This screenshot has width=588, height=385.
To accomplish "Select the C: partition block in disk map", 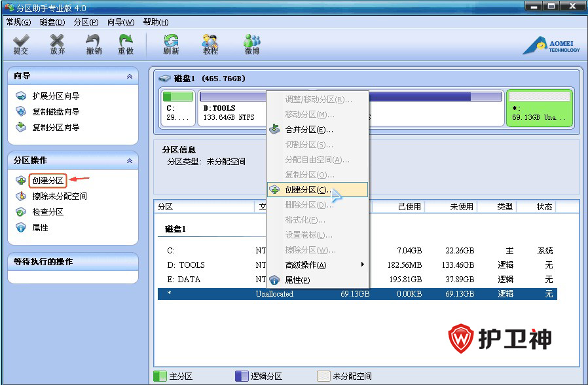I will tap(178, 108).
